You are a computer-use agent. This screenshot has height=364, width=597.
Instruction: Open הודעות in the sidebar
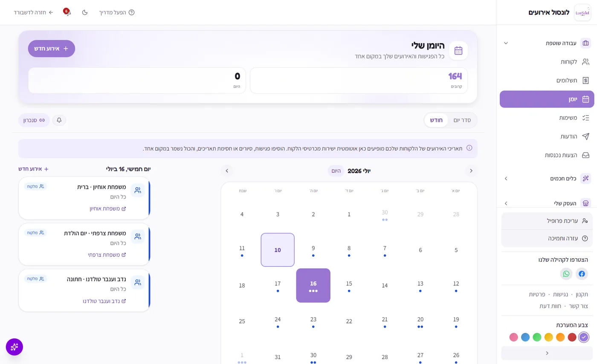coord(547,137)
